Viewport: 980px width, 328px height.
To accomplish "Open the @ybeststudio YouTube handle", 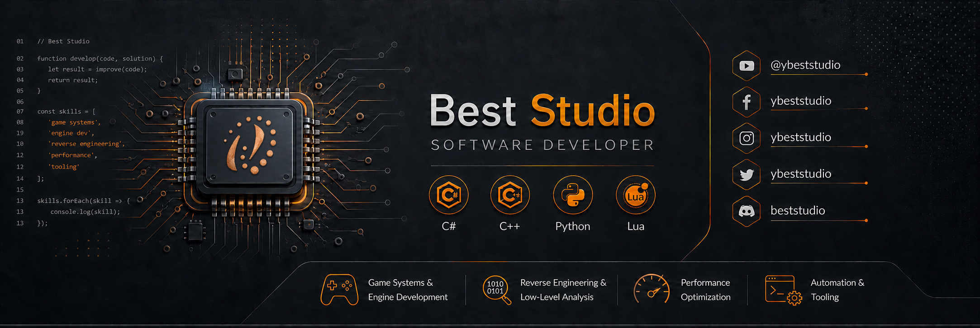I will [x=805, y=65].
